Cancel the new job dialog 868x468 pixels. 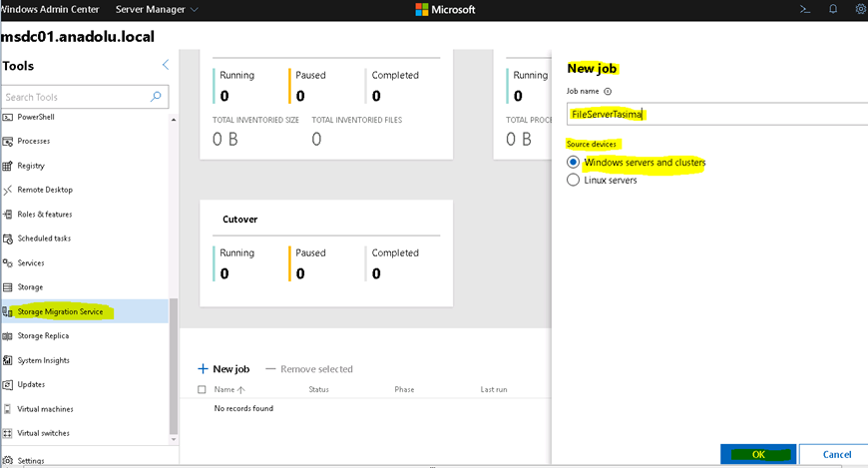pos(836,454)
